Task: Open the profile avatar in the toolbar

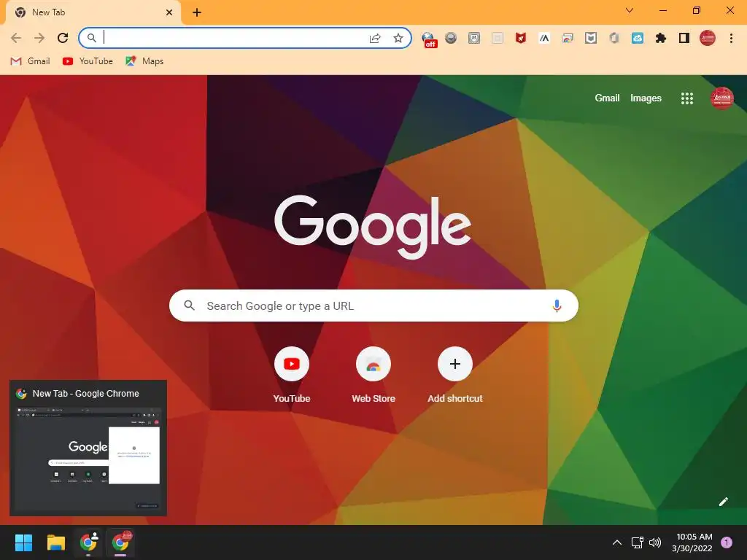Action: coord(708,38)
